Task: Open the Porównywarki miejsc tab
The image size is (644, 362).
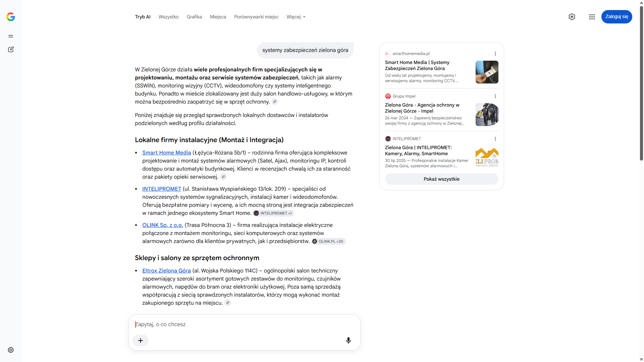Action: [256, 17]
